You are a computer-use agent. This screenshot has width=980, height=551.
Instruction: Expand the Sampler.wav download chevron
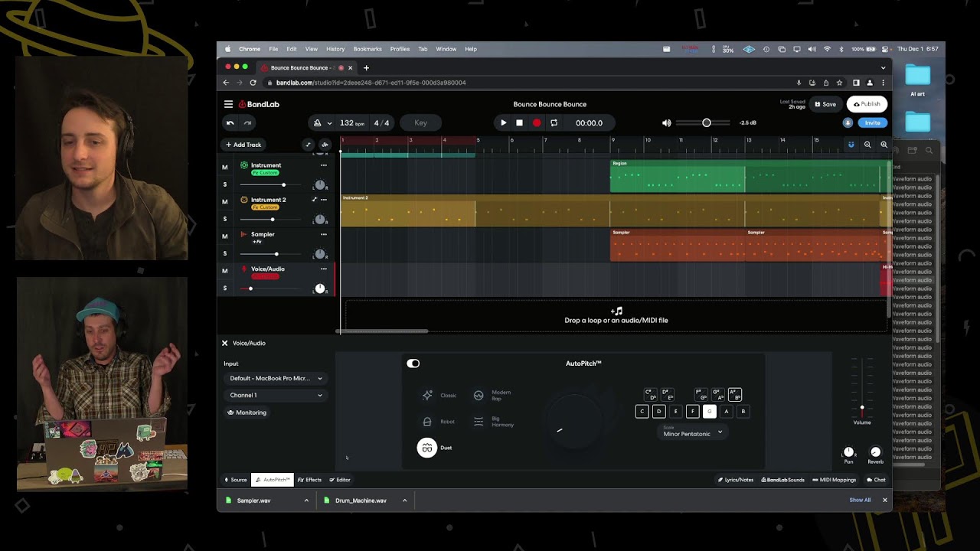306,500
